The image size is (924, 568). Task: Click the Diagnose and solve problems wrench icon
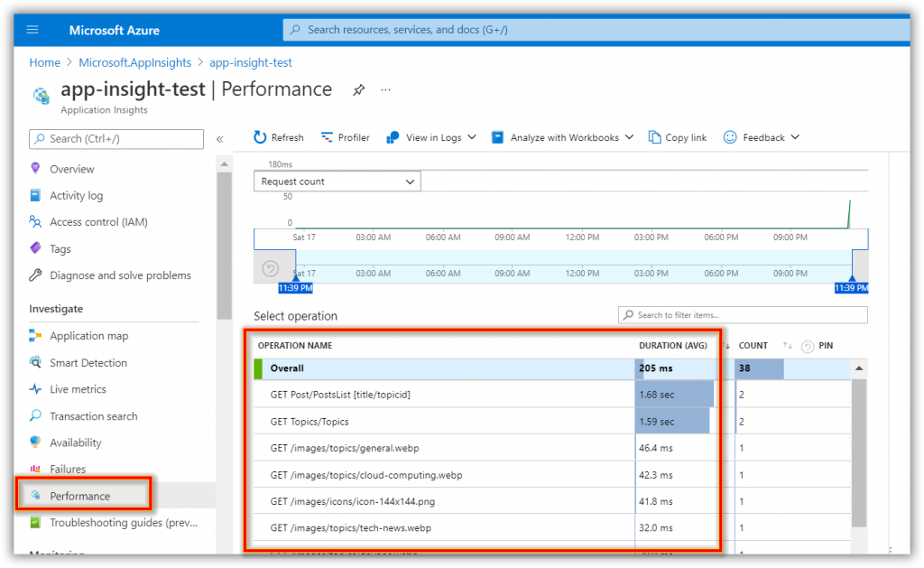click(x=35, y=275)
